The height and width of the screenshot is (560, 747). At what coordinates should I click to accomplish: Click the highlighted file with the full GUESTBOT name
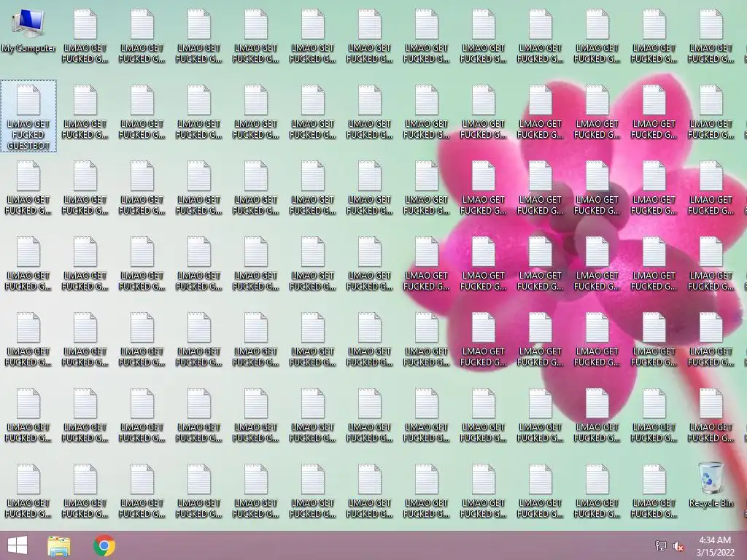(x=28, y=116)
